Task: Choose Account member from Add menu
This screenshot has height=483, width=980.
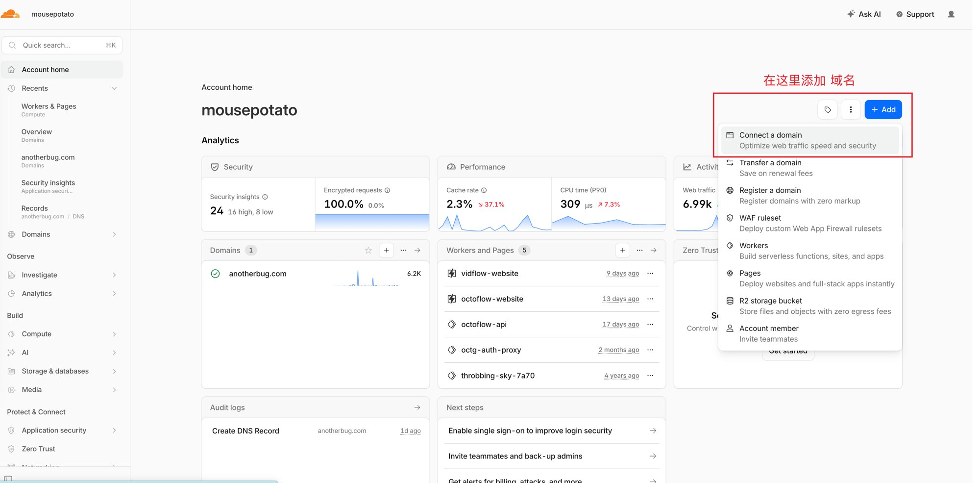Action: click(x=809, y=333)
